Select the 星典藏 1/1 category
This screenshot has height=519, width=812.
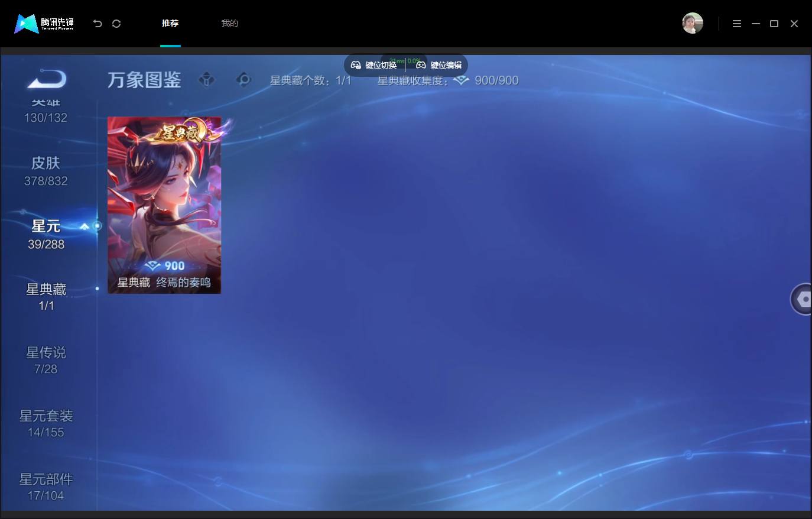(46, 297)
